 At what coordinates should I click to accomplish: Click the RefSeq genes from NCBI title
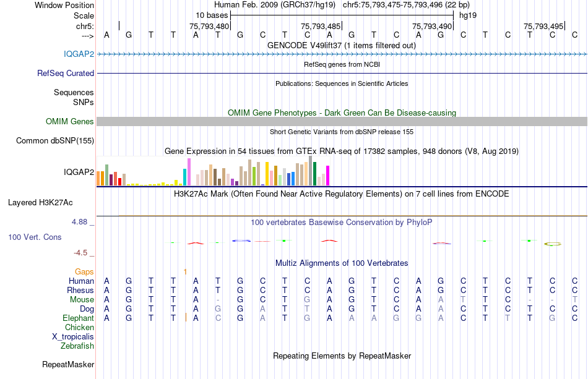click(342, 64)
